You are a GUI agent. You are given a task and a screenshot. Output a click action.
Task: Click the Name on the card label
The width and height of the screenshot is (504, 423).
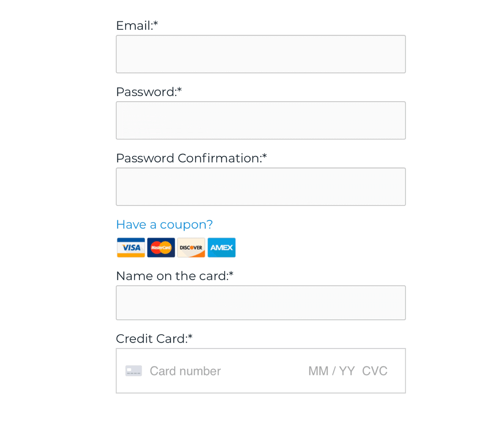(x=175, y=276)
